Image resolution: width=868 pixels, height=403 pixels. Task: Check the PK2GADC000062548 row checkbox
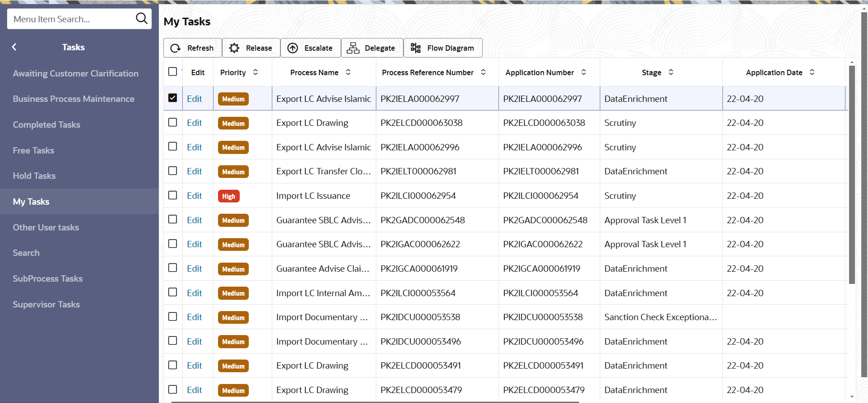pyautogui.click(x=172, y=219)
